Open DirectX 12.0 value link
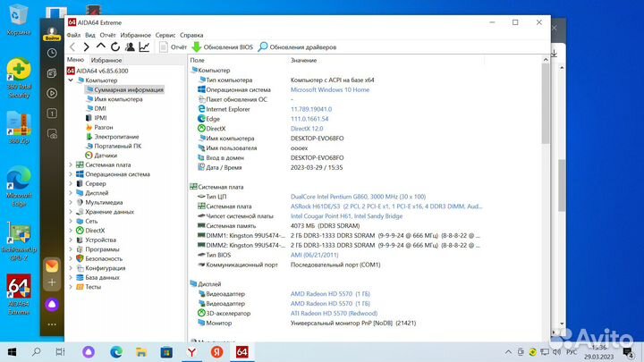This screenshot has width=644, height=362. pos(307,129)
